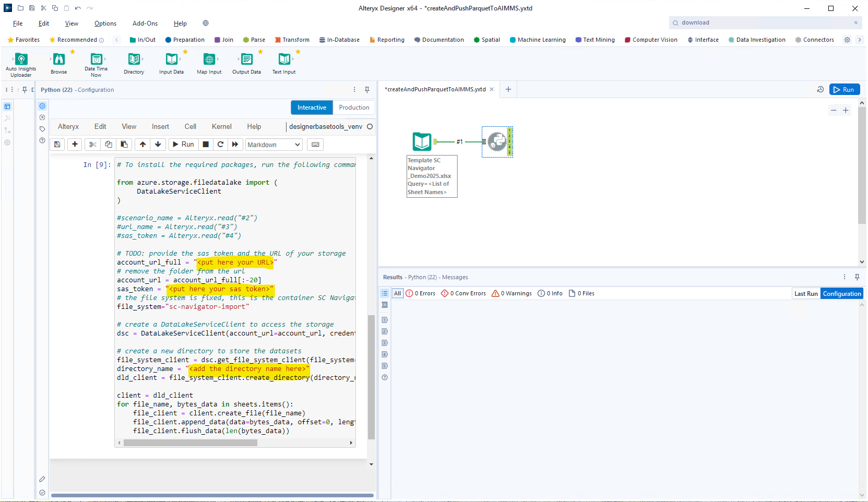Open the Connectors tool category
The image size is (868, 502).
coord(815,40)
